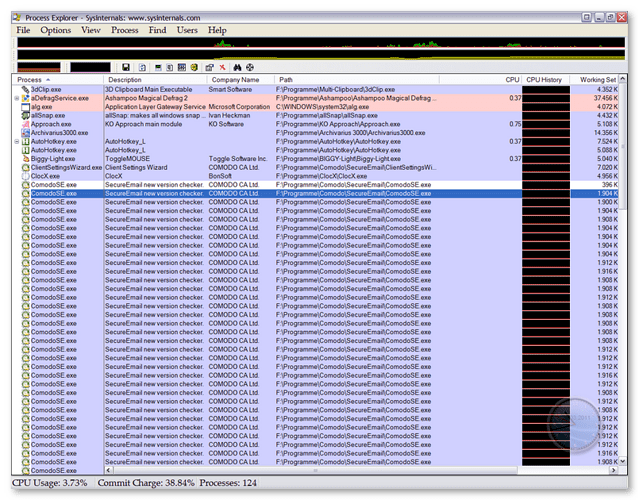This screenshot has width=638, height=500.
Task: Click the ComodoSE.exe icon in the 1.900 K row
Action: click(x=26, y=202)
